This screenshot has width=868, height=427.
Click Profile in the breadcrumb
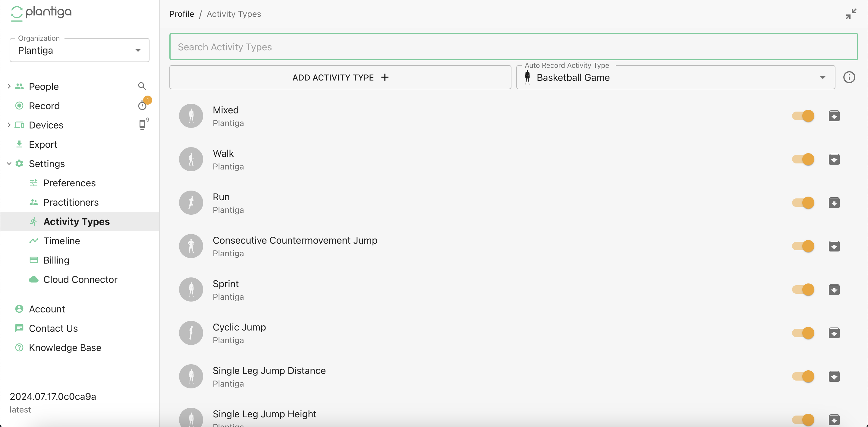[x=182, y=14]
